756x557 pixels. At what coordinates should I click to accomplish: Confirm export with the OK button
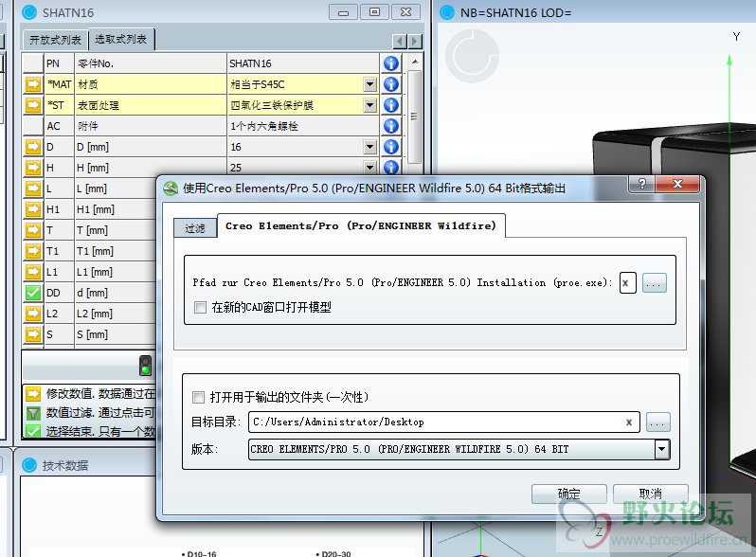click(569, 494)
